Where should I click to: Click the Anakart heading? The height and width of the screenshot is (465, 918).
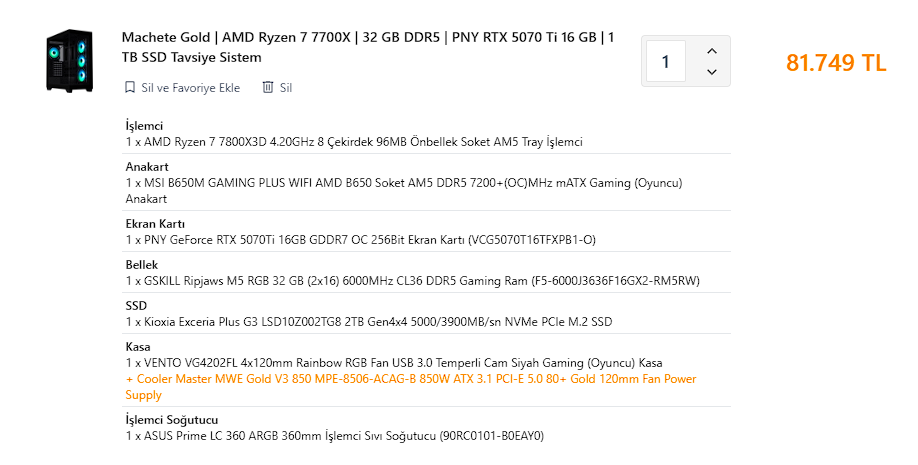coord(147,167)
